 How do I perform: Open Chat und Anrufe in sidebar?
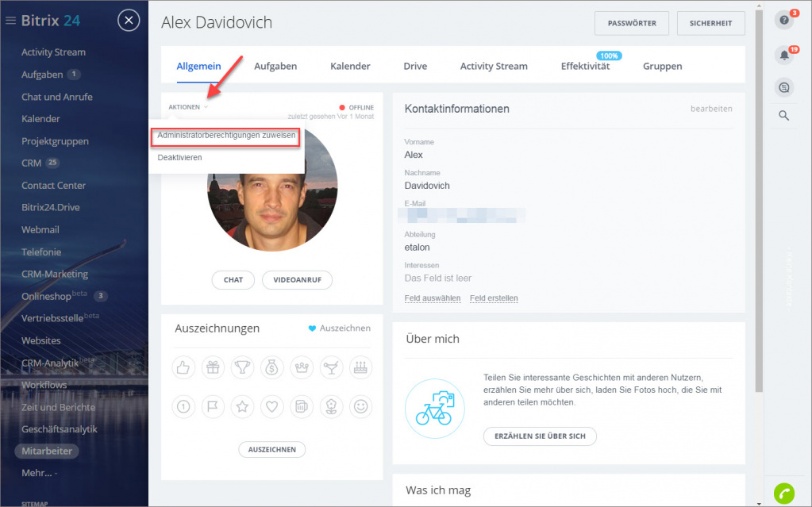coord(57,97)
